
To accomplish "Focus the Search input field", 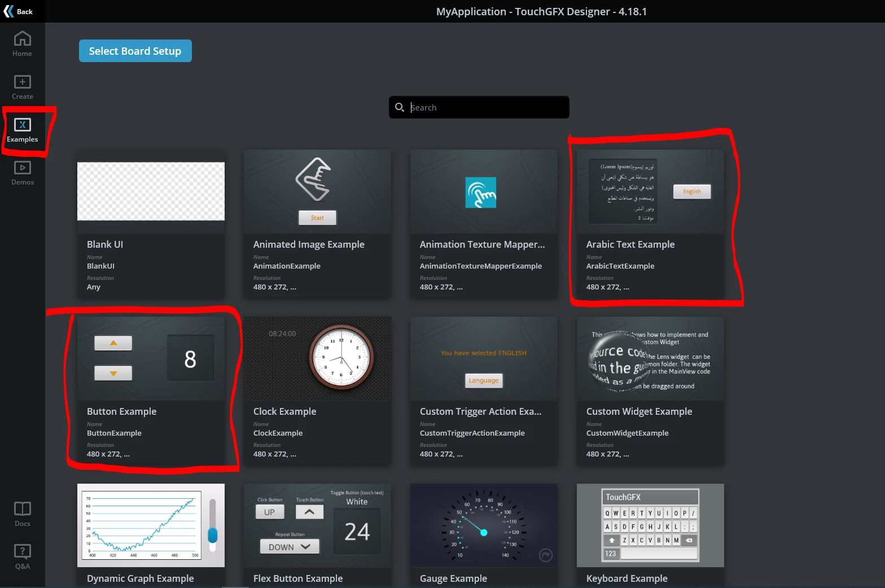I will pyautogui.click(x=479, y=107).
